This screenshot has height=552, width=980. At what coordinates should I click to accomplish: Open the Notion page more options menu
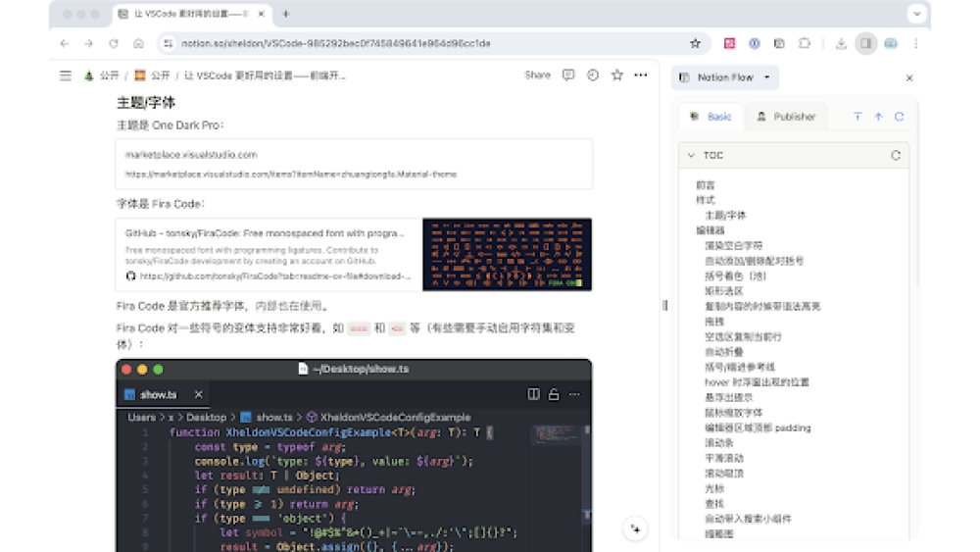point(641,75)
